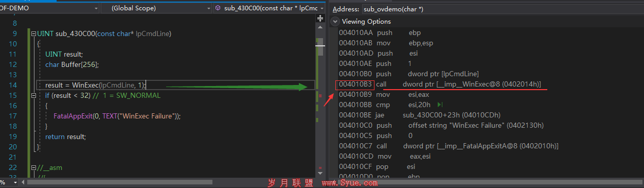Click the Viewing Options label

tap(366, 22)
